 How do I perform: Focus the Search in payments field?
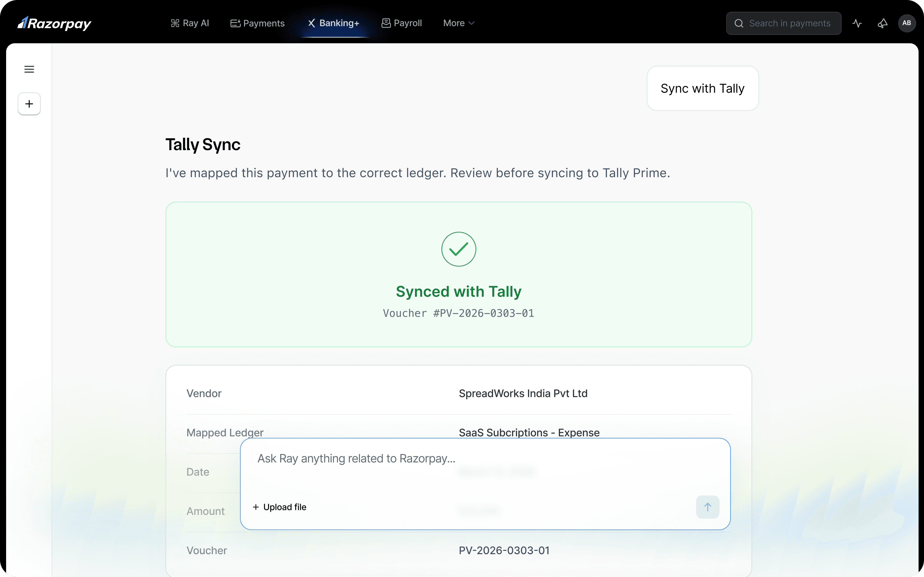[x=790, y=23]
